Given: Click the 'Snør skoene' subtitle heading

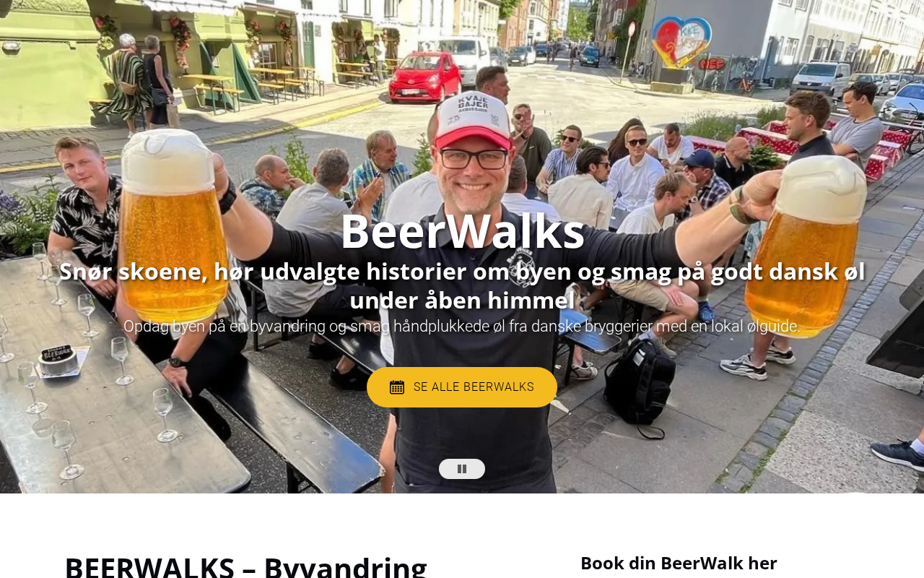Looking at the screenshot, I should tap(462, 285).
